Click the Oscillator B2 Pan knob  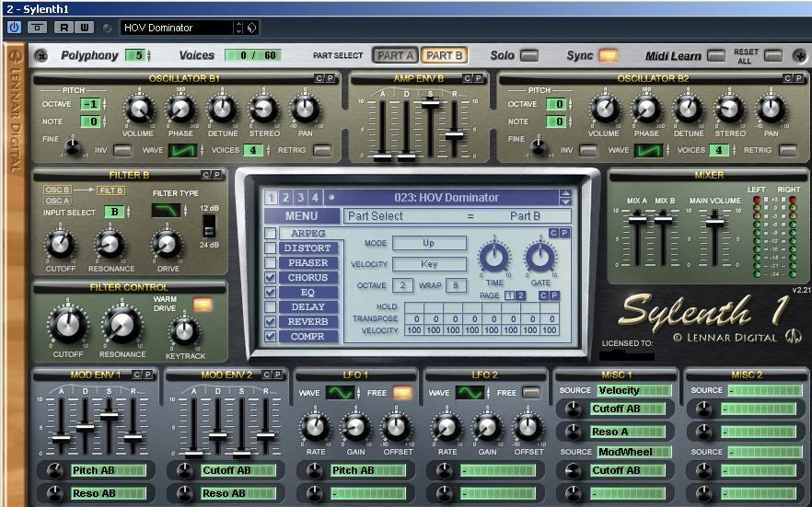771,109
